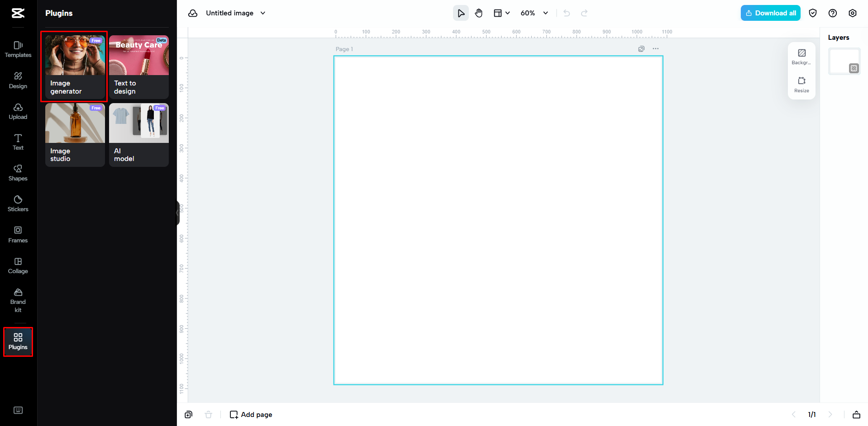868x426 pixels.
Task: Open the layout view dropdown in the toolbar
Action: (501, 13)
